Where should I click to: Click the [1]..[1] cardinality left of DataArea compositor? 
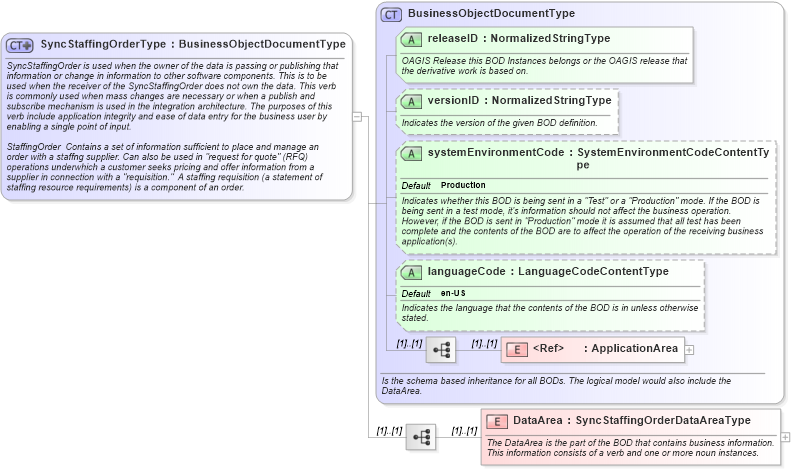[389, 431]
